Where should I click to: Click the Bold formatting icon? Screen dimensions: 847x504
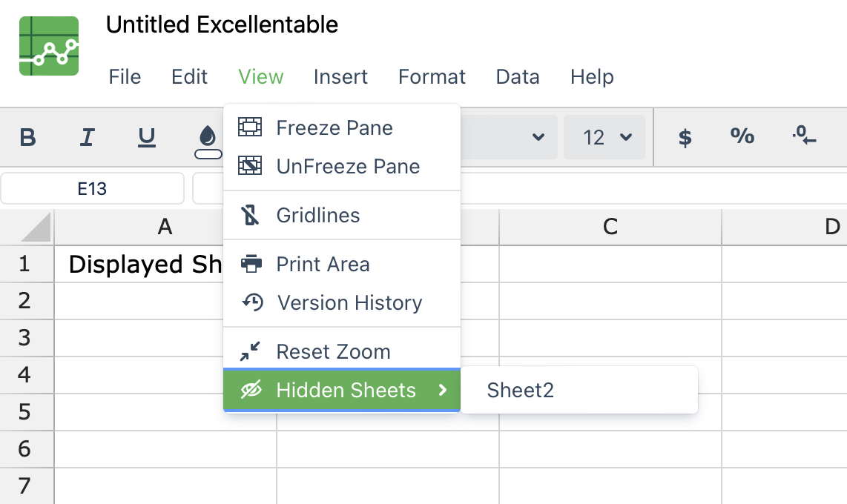[27, 138]
